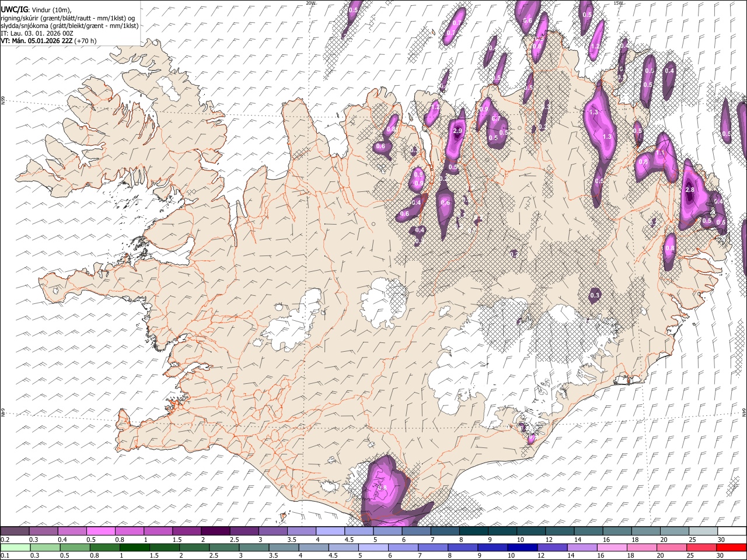Click the '0.2' legend label in the purple row

pyautogui.click(x=5, y=540)
